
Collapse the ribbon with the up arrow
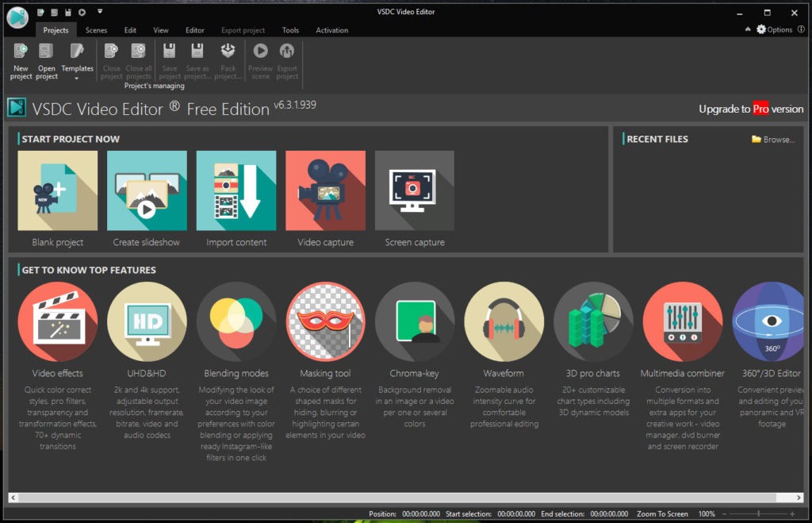747,29
